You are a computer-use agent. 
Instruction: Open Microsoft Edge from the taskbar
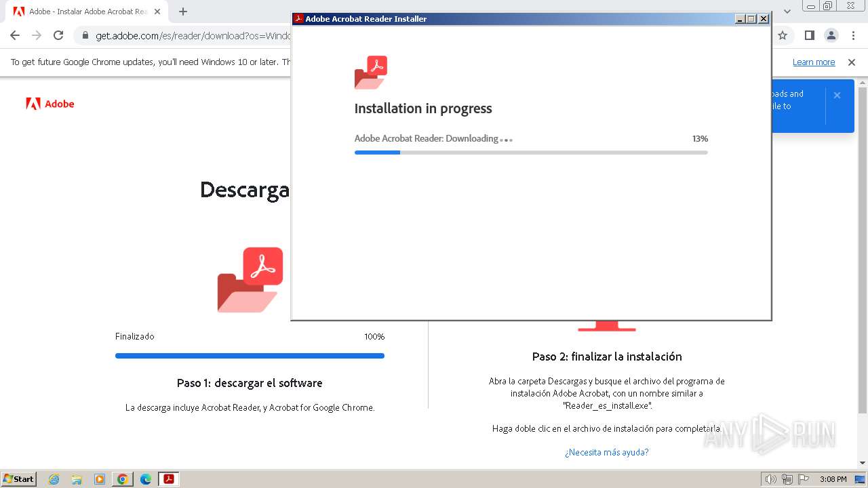pyautogui.click(x=145, y=479)
